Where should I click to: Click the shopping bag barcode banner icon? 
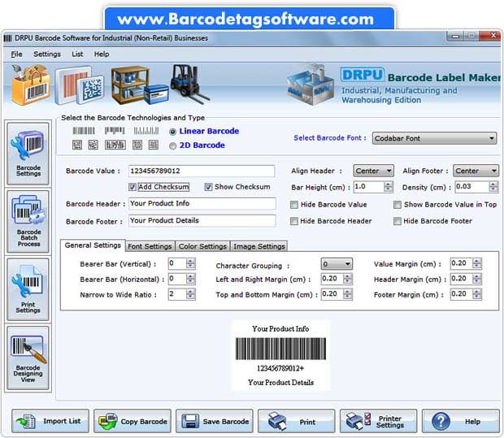pyautogui.click(x=31, y=85)
